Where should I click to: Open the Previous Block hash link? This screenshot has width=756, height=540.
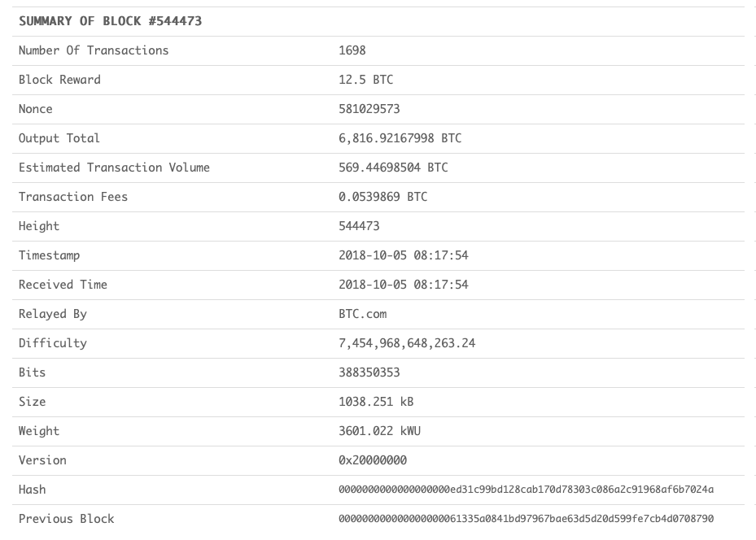coord(526,519)
